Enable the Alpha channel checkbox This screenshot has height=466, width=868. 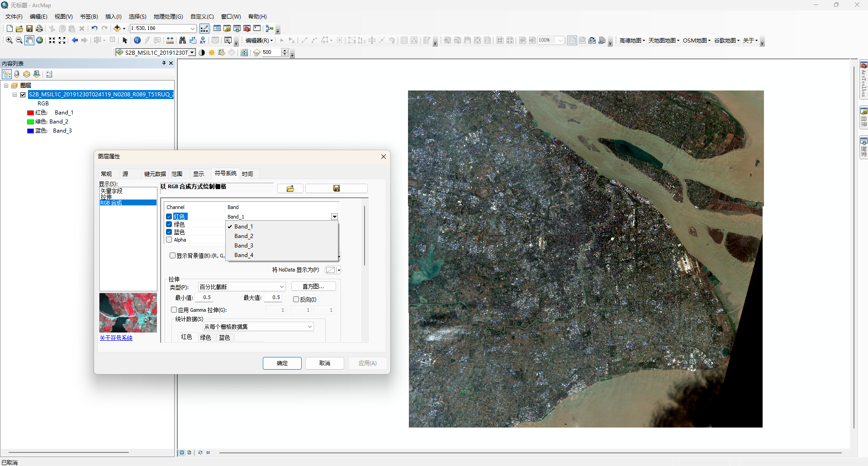coord(169,240)
